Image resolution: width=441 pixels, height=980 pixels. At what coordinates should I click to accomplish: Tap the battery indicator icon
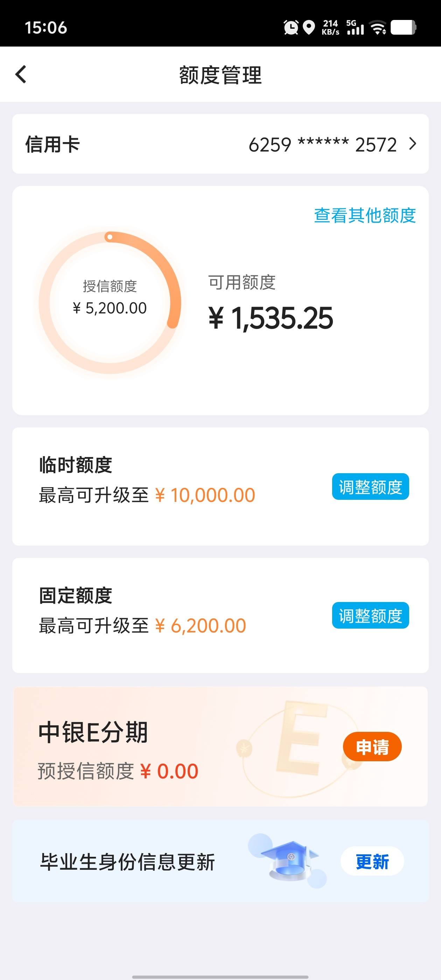click(x=403, y=27)
